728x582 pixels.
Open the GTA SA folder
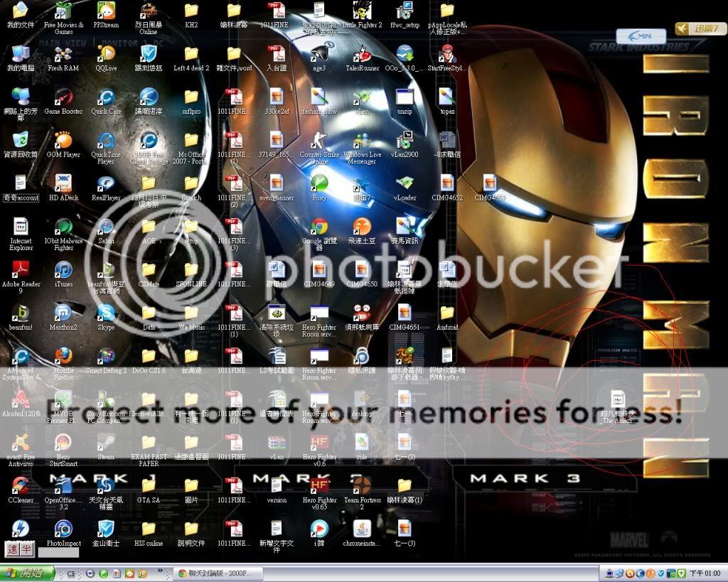(x=149, y=485)
